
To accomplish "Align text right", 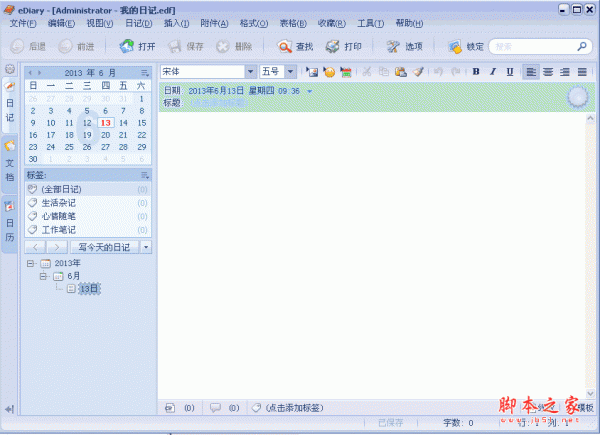I will [565, 72].
